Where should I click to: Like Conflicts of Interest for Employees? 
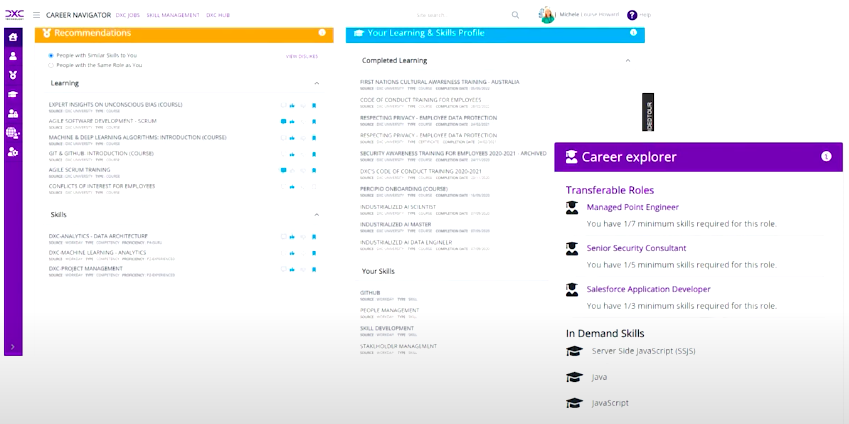coord(292,187)
